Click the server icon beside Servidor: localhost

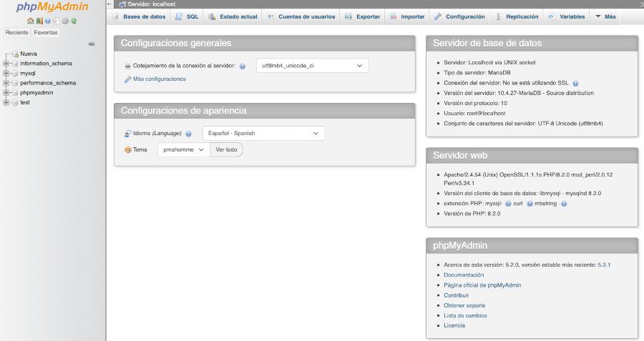pos(122,4)
